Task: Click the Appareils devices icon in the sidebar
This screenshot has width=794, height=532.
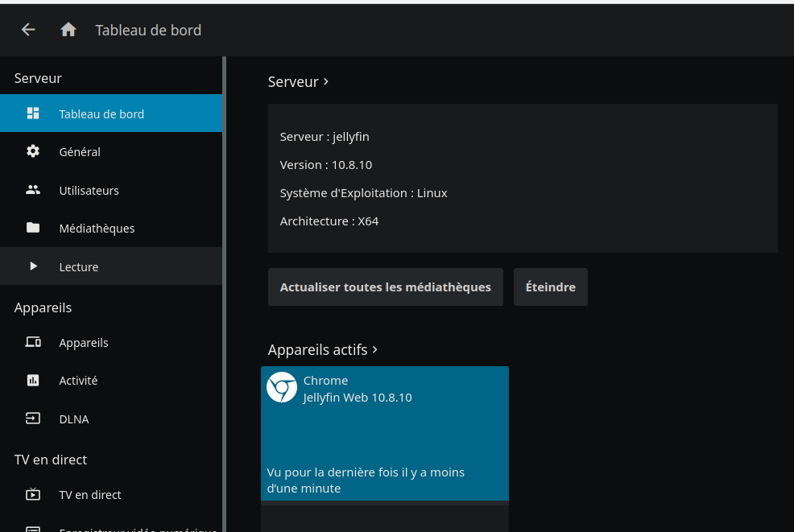Action: pyautogui.click(x=33, y=342)
